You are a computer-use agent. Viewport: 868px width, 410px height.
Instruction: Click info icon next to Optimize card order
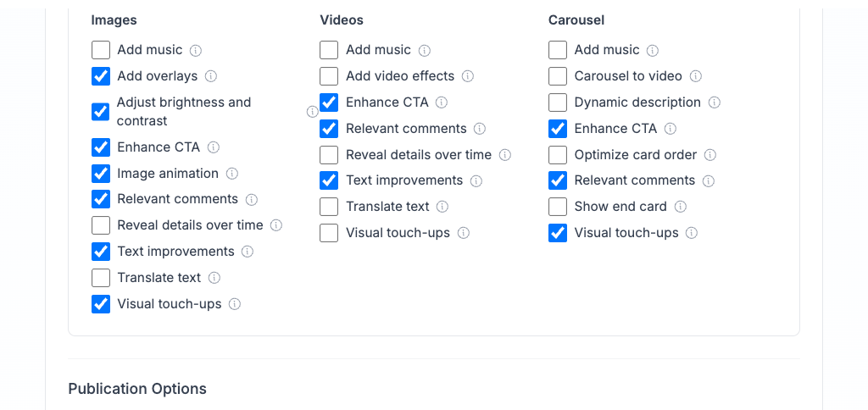[710, 155]
